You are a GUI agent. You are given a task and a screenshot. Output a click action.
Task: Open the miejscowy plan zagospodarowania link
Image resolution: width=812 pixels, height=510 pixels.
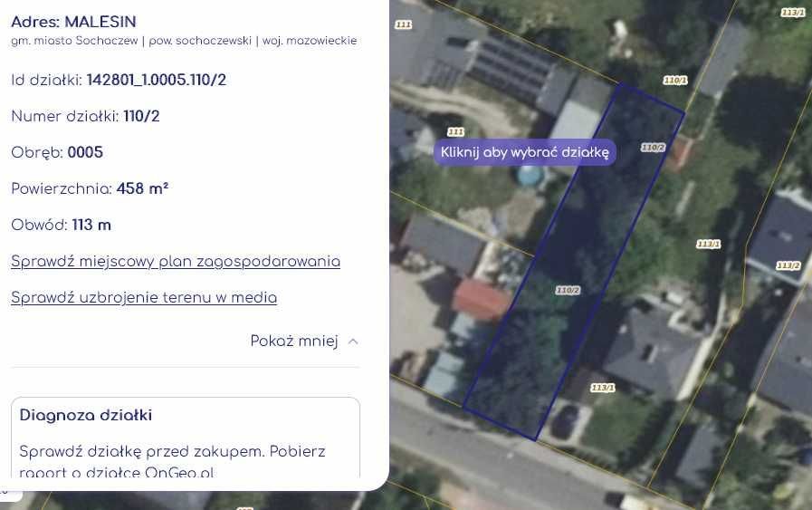click(x=176, y=261)
